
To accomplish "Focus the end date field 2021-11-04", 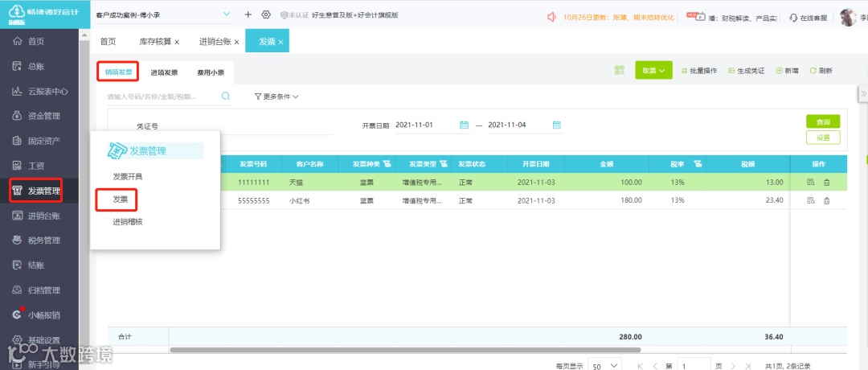I will [519, 125].
